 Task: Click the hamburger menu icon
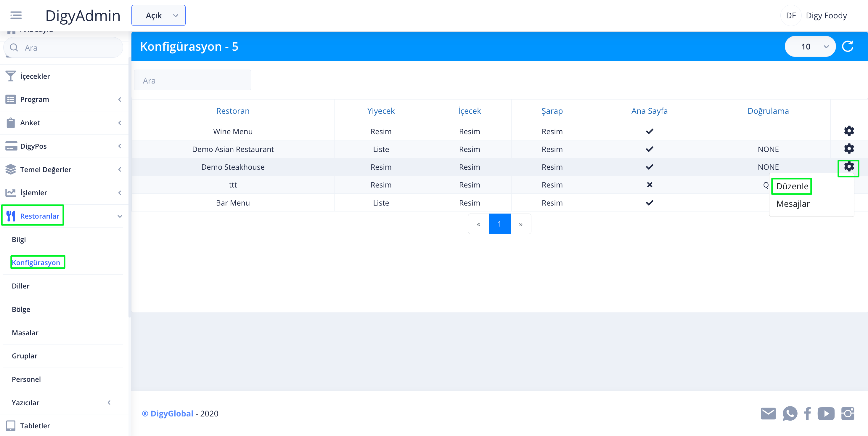(x=16, y=15)
